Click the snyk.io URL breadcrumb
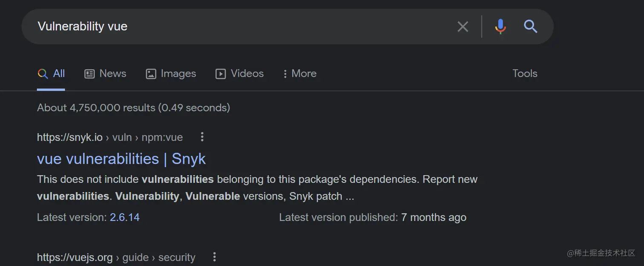This screenshot has width=644, height=266. click(109, 137)
